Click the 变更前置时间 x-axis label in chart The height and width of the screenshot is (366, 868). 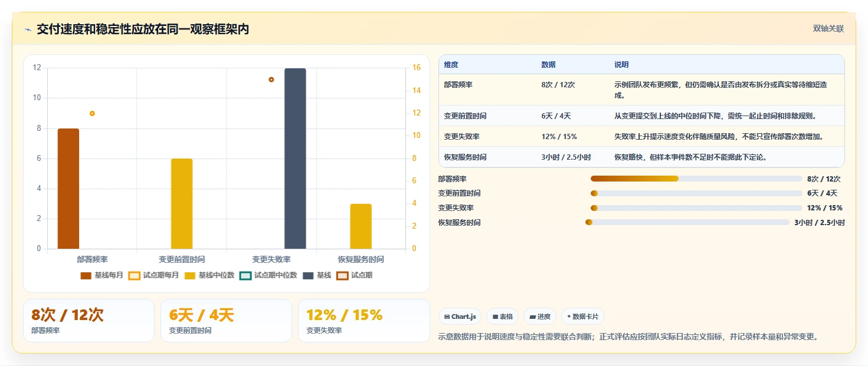point(182,259)
